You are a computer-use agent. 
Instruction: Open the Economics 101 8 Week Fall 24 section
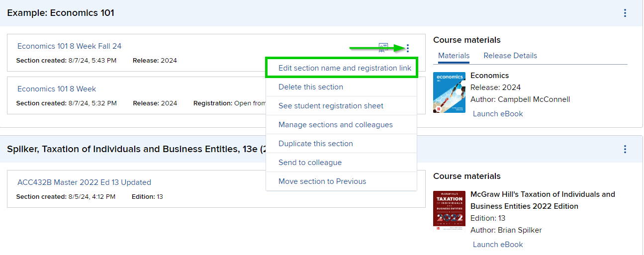click(x=69, y=46)
